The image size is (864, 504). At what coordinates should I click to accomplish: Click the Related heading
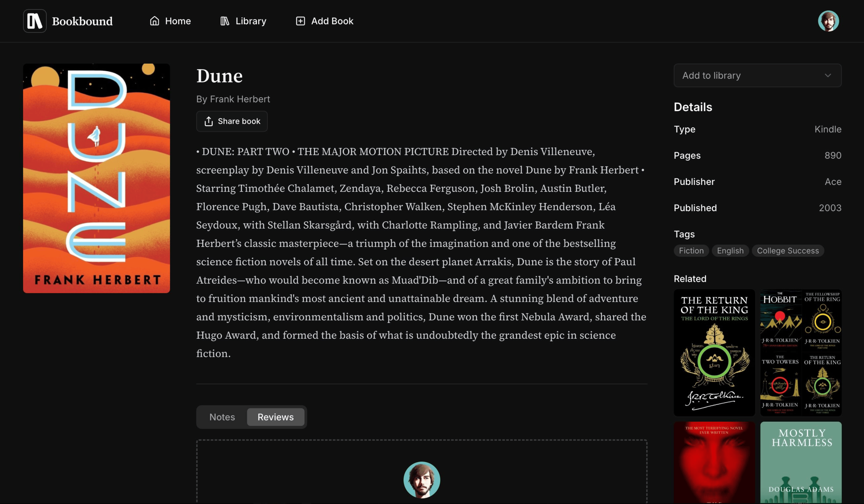point(690,279)
